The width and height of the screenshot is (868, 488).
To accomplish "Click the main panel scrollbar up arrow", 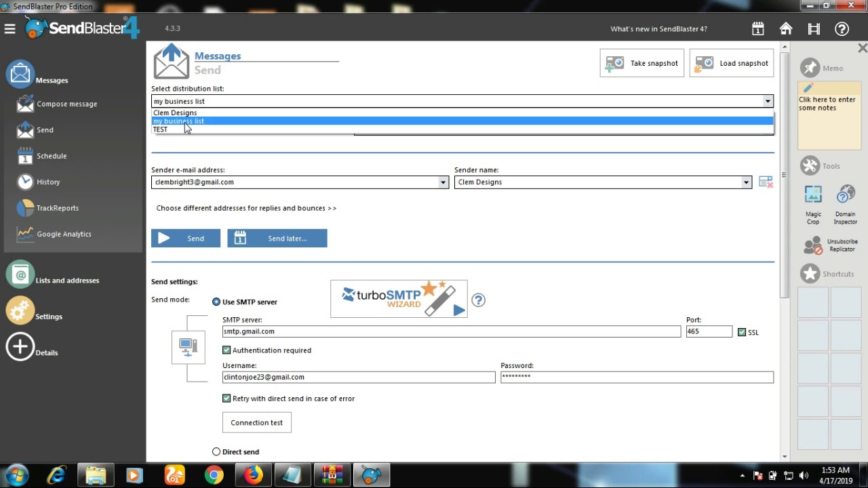I will 785,47.
